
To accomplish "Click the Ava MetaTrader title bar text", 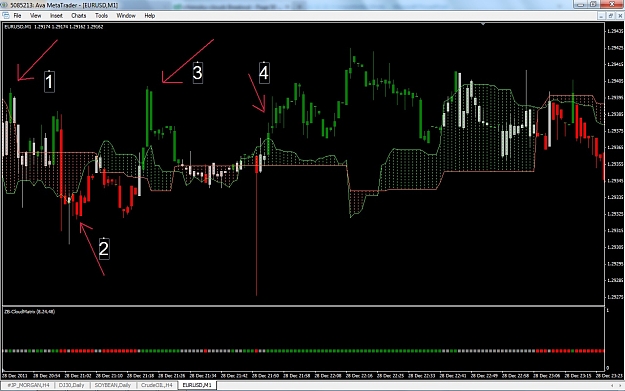I will (64, 5).
